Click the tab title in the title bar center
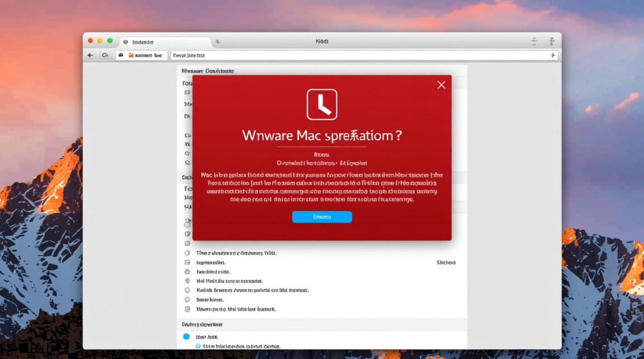This screenshot has height=359, width=644. 322,42
